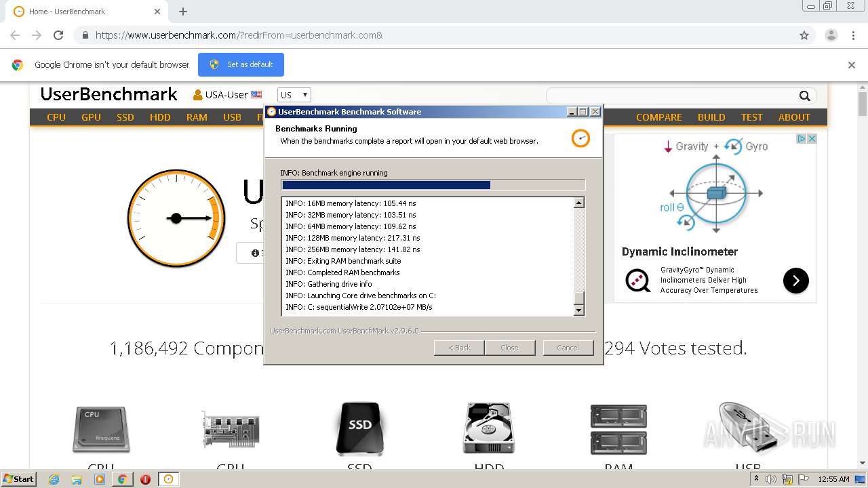This screenshot has height=488, width=868.
Task: Click the browser address bar
Action: (434, 35)
